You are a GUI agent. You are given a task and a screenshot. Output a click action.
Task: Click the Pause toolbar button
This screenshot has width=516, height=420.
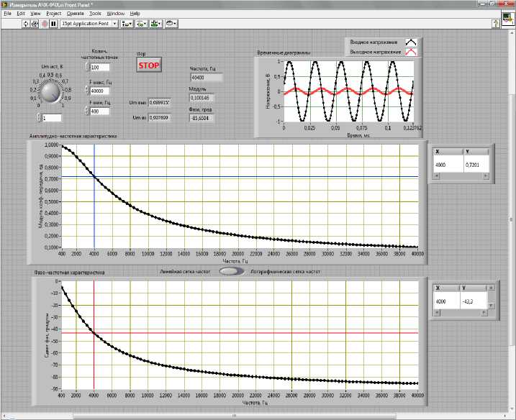[53, 24]
